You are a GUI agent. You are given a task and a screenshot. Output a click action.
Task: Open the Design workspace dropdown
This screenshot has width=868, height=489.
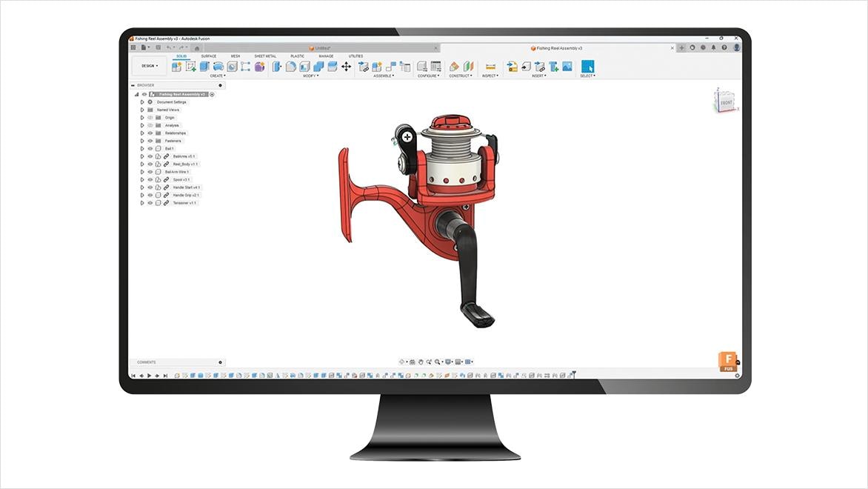point(149,66)
